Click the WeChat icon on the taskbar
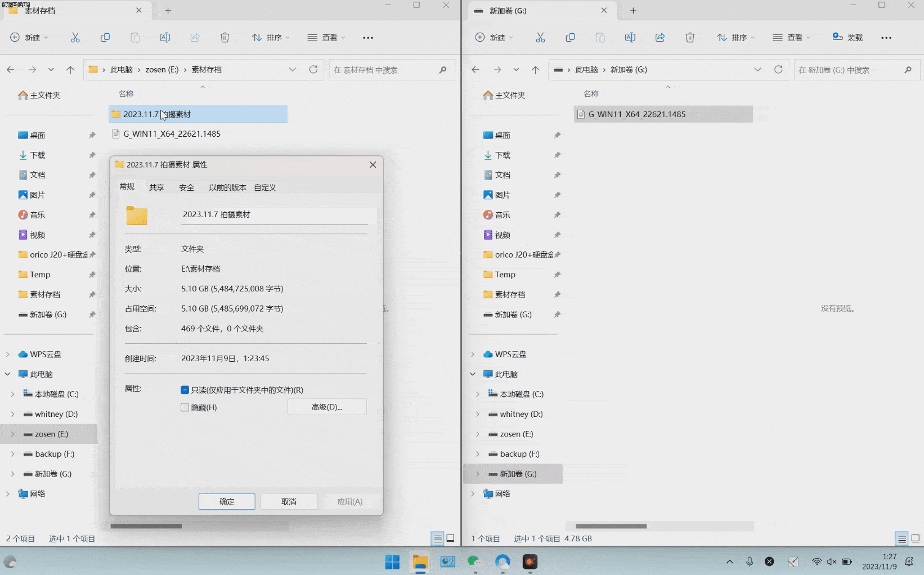The image size is (924, 575). (x=474, y=561)
